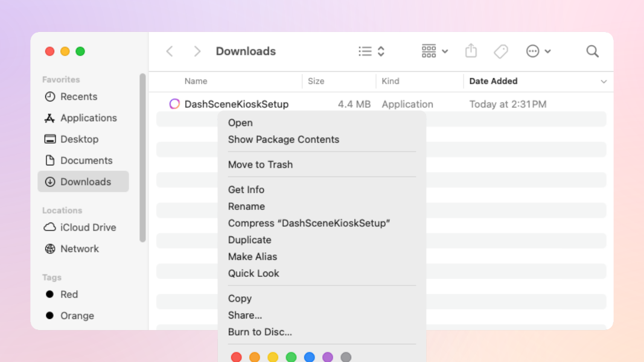Toggle sort direction chevron on Date Added
This screenshot has width=644, height=362.
click(x=604, y=81)
